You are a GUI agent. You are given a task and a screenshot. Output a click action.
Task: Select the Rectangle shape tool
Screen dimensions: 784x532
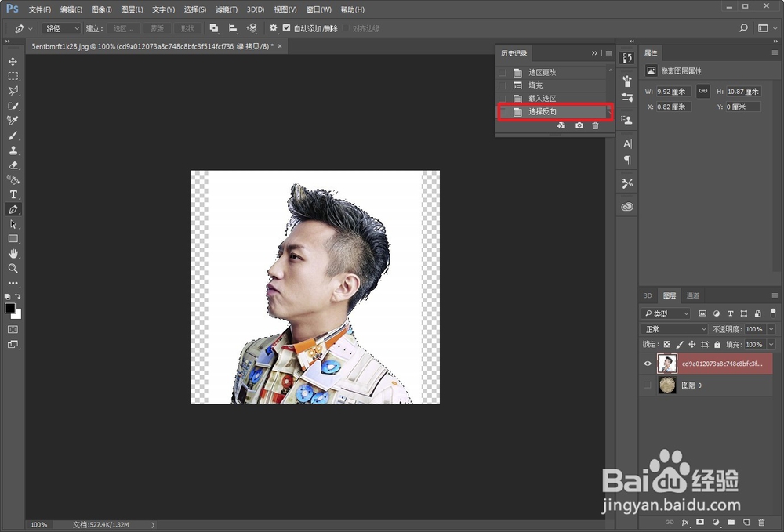coord(13,239)
